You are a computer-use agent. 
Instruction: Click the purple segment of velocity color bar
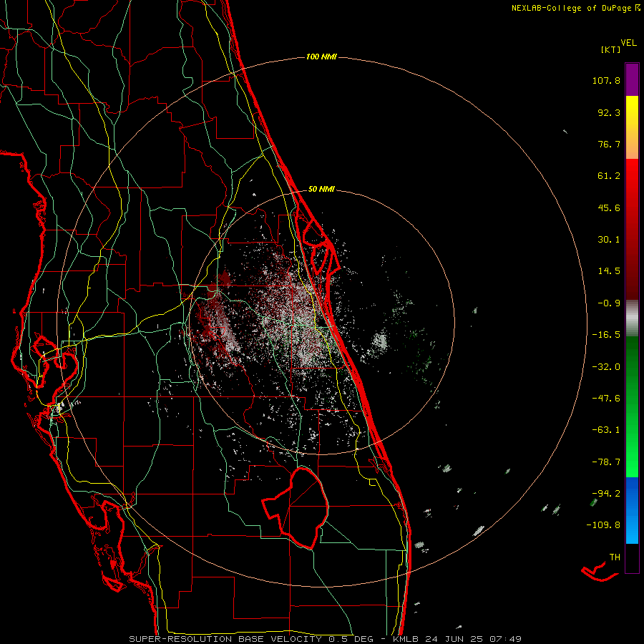pos(632,79)
